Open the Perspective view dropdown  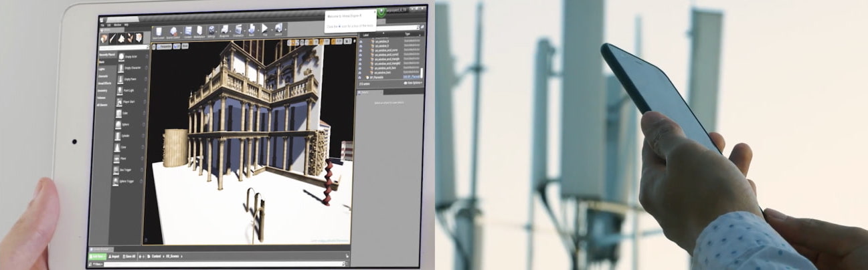tap(164, 47)
